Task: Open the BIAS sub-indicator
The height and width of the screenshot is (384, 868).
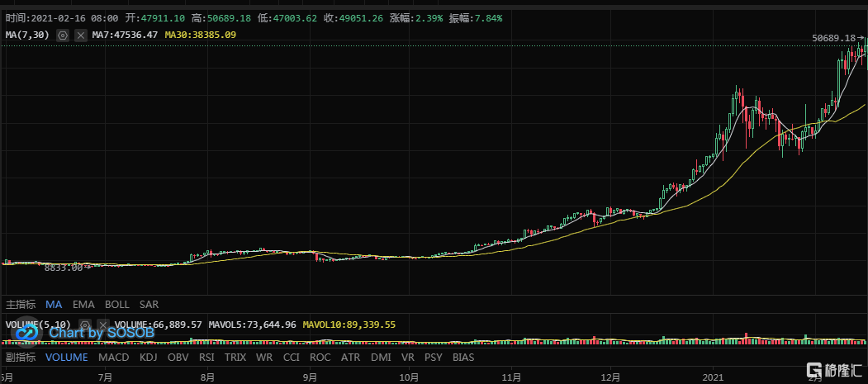Action: tap(463, 358)
